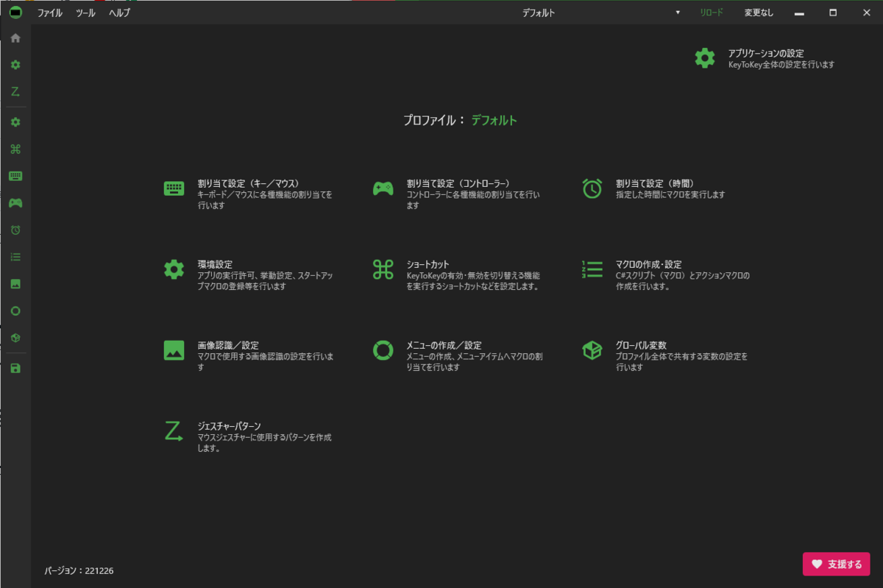
Task: Open application settings gear in sidebar top
Action: point(15,65)
